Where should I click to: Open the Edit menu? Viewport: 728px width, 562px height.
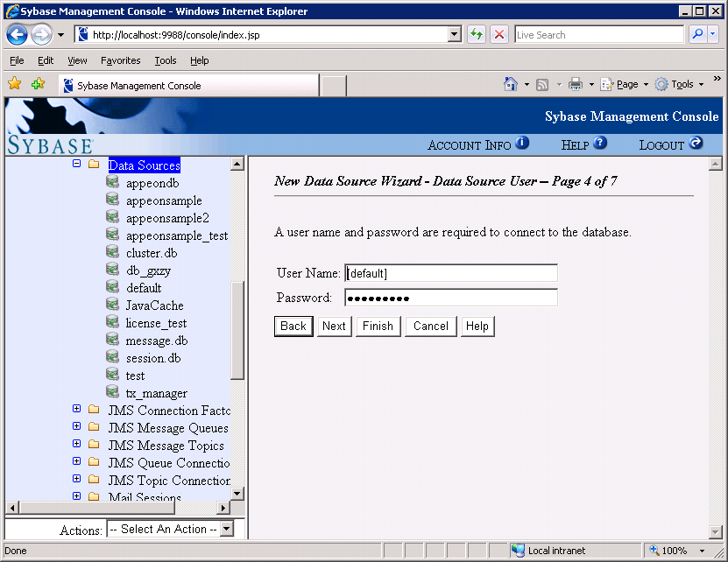coord(46,60)
